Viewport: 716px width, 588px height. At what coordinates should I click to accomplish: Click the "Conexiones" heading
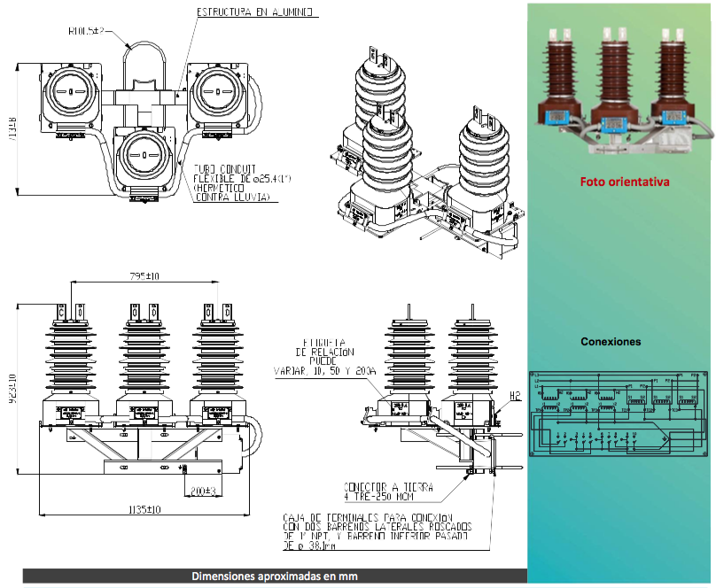click(611, 341)
